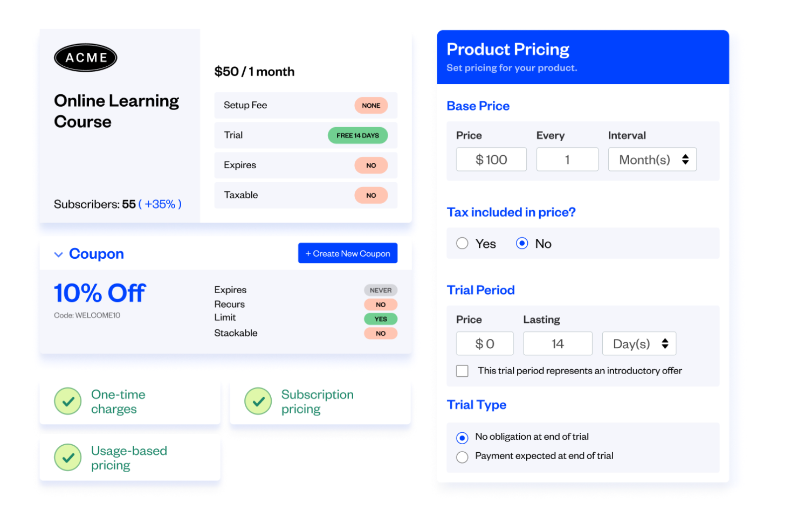Select Payment expected at end of trial
Screen dimensions: 798x532
(462, 457)
